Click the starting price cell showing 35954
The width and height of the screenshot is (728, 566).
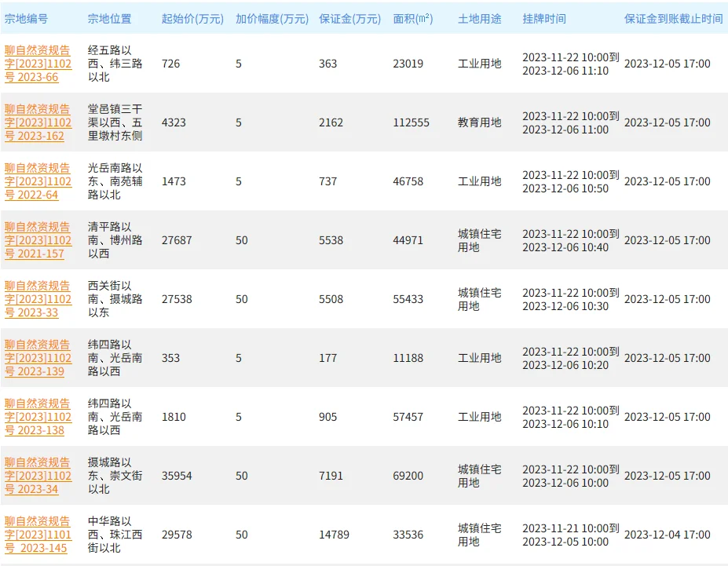tap(177, 476)
